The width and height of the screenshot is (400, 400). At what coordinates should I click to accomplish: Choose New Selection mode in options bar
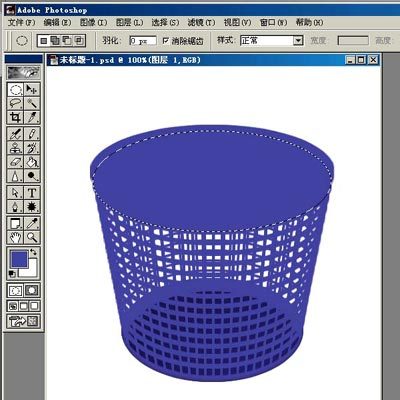44,41
